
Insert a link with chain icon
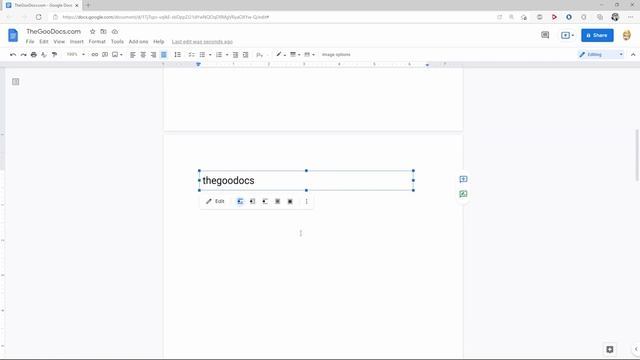95,55
